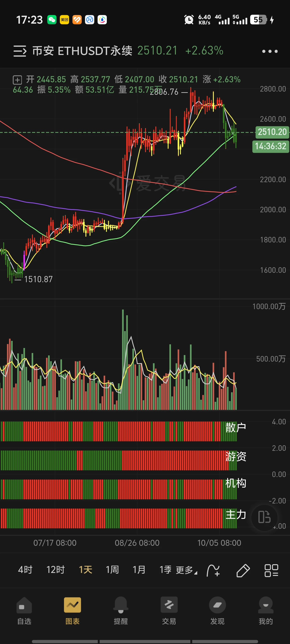The image size is (290, 644).
Task: Tap the candle countdown 14:36:32 label
Action: pyautogui.click(x=270, y=146)
